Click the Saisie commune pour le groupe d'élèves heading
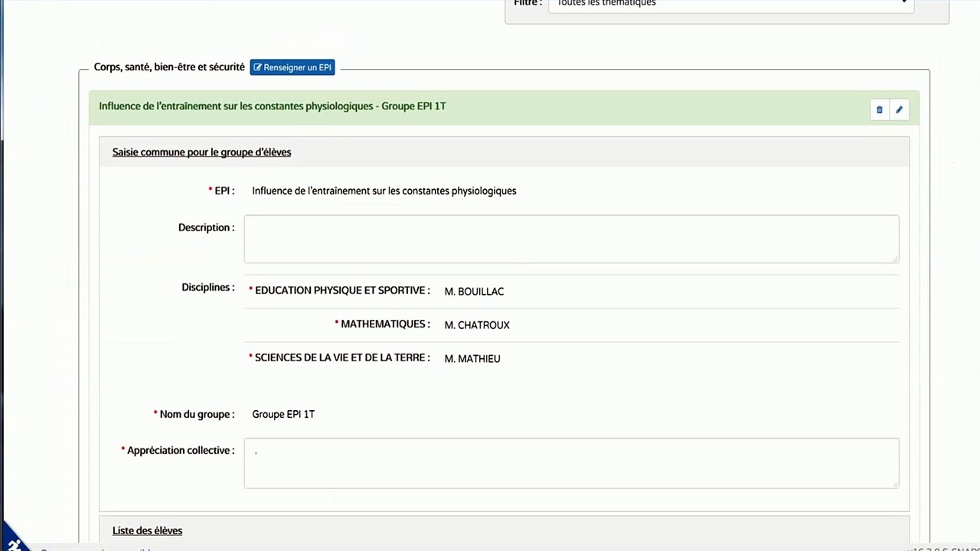 pyautogui.click(x=201, y=152)
